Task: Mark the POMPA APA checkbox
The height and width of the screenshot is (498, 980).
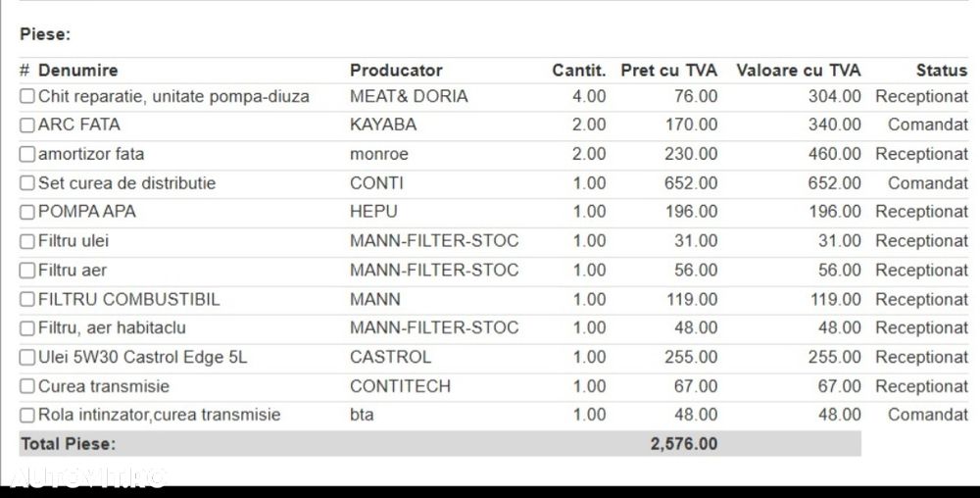Action: pos(27,213)
